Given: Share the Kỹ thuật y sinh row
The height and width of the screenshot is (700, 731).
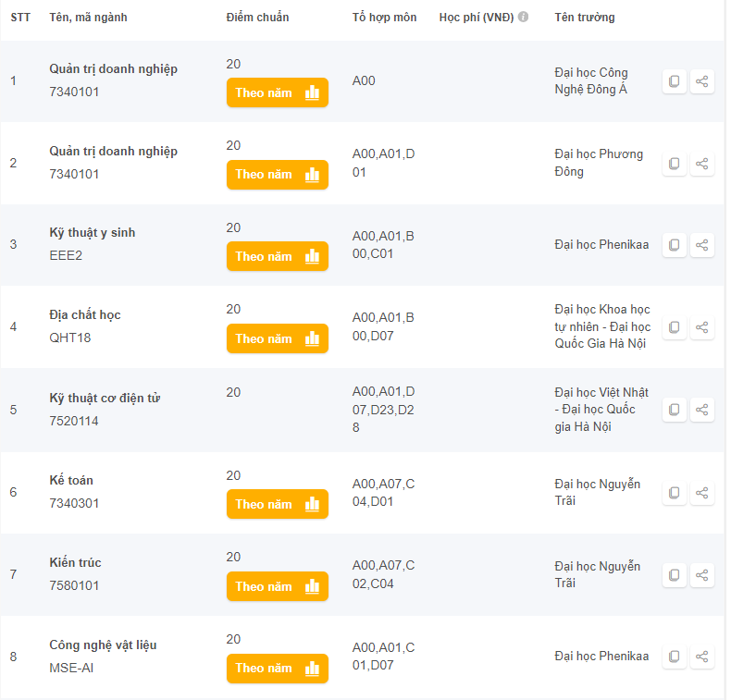Looking at the screenshot, I should pos(702,245).
